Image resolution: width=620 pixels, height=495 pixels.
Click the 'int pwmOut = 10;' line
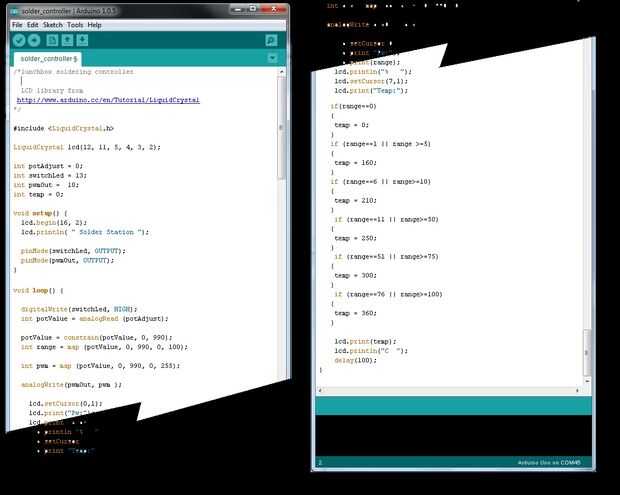pyautogui.click(x=46, y=185)
